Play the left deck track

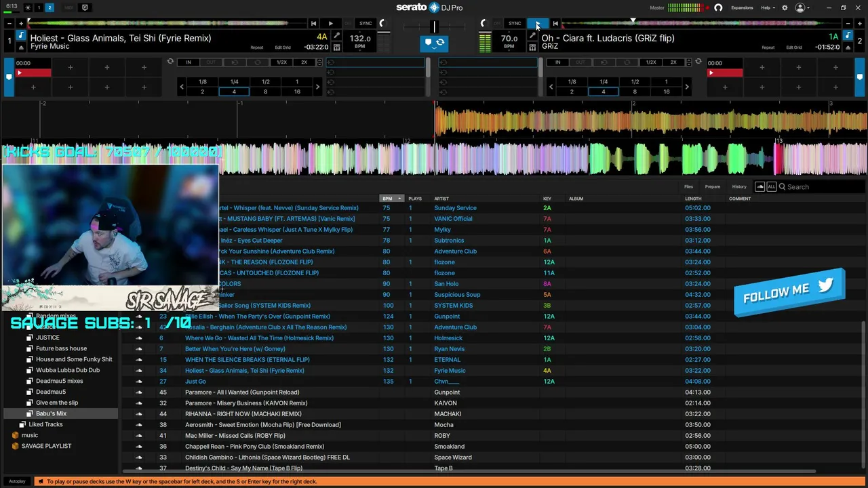330,24
